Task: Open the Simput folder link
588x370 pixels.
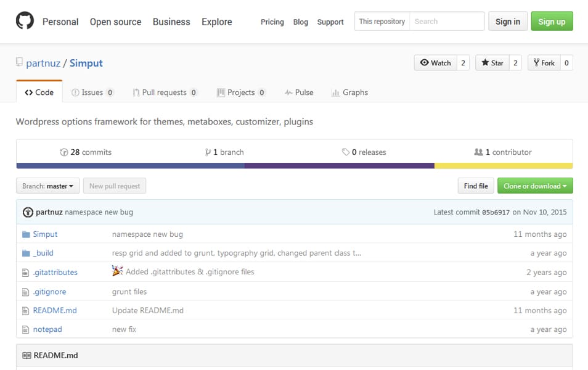Action: coord(45,234)
